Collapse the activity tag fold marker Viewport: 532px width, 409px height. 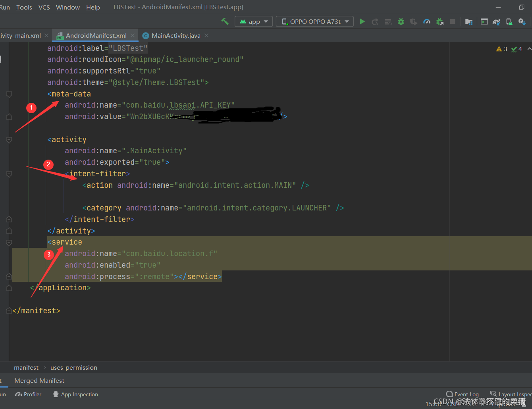tap(9, 140)
